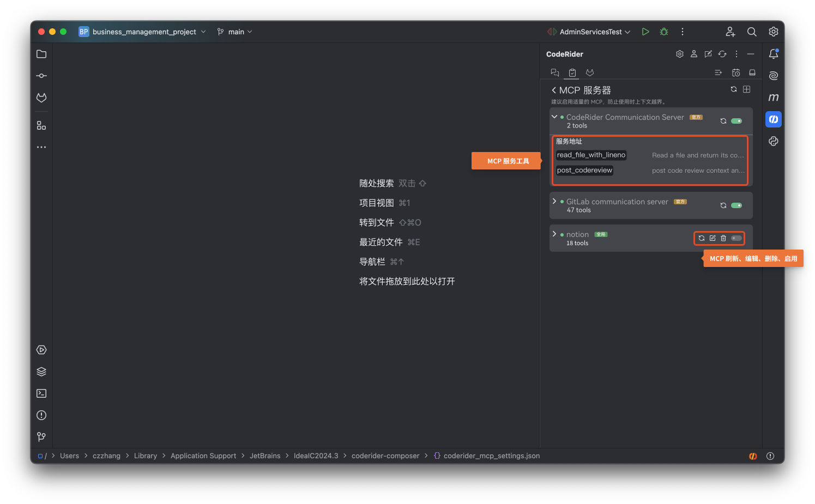Viewport: 815px width, 504px height.
Task: Open the Git branches tool window
Action: pos(41,437)
